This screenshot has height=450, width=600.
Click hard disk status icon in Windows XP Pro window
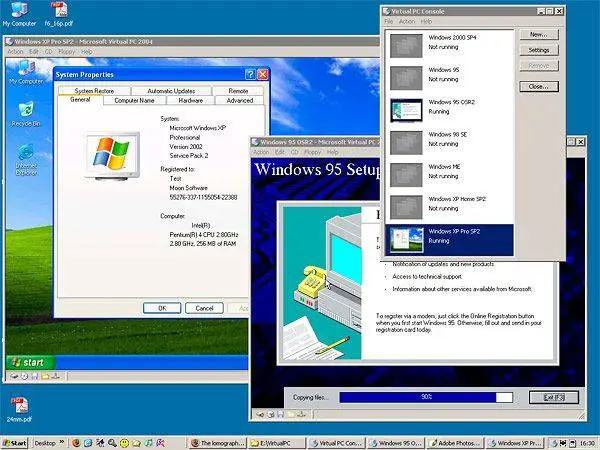(14, 377)
